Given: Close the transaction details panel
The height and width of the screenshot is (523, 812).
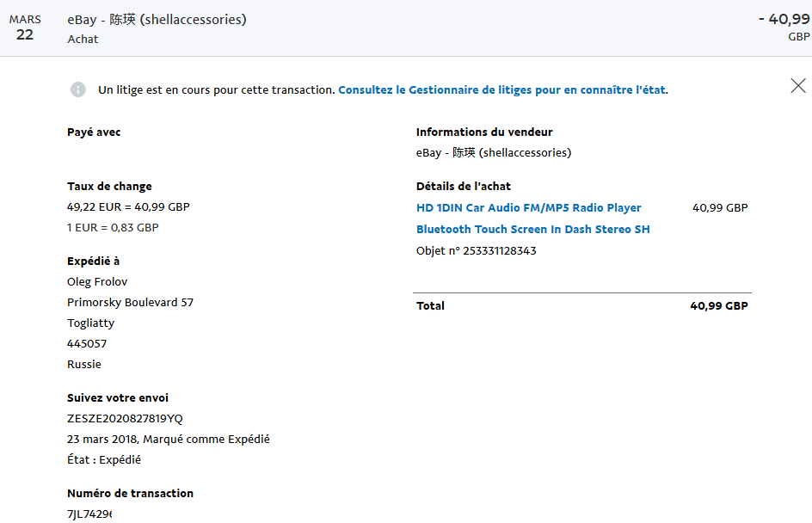Looking at the screenshot, I should pos(798,86).
